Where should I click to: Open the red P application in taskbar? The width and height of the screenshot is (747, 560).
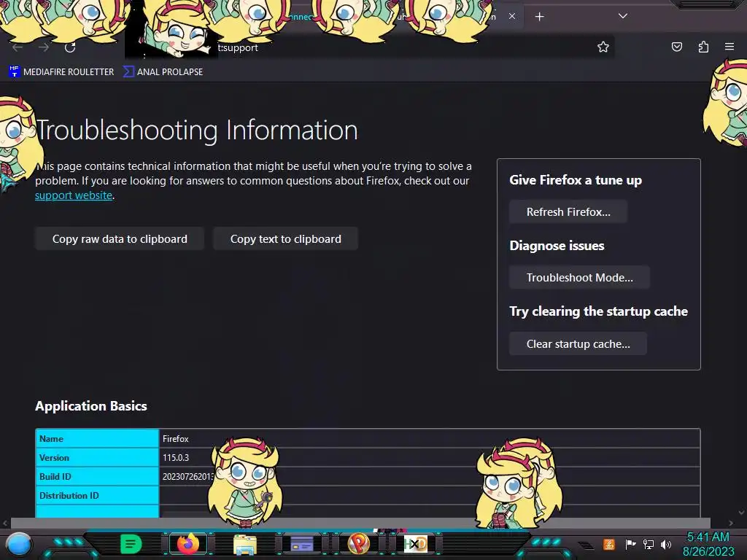359,543
